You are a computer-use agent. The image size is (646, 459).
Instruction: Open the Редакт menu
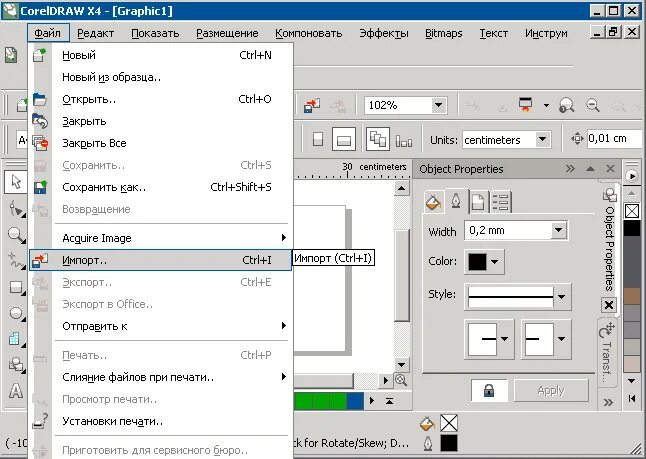[96, 33]
